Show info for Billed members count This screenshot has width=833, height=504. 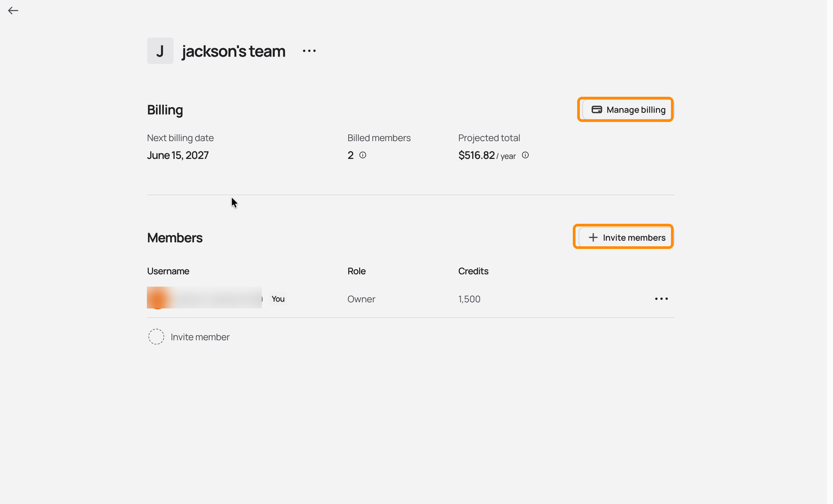click(x=363, y=155)
